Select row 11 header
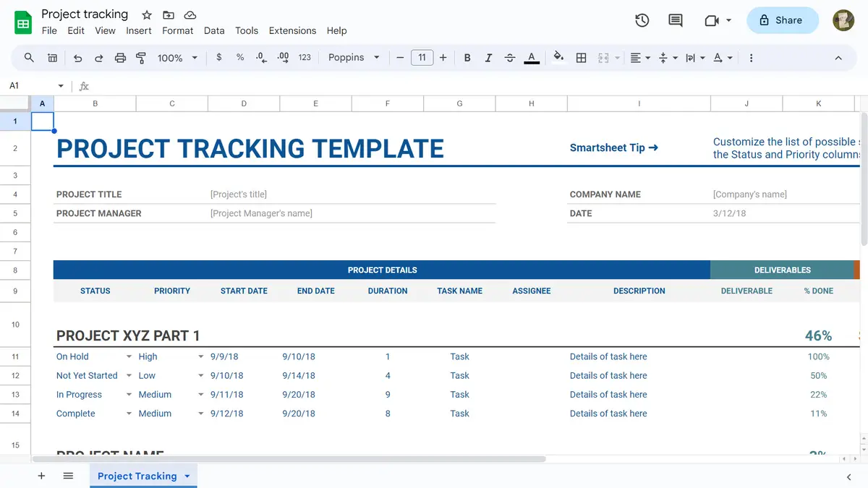The height and width of the screenshot is (488, 868). 16,356
